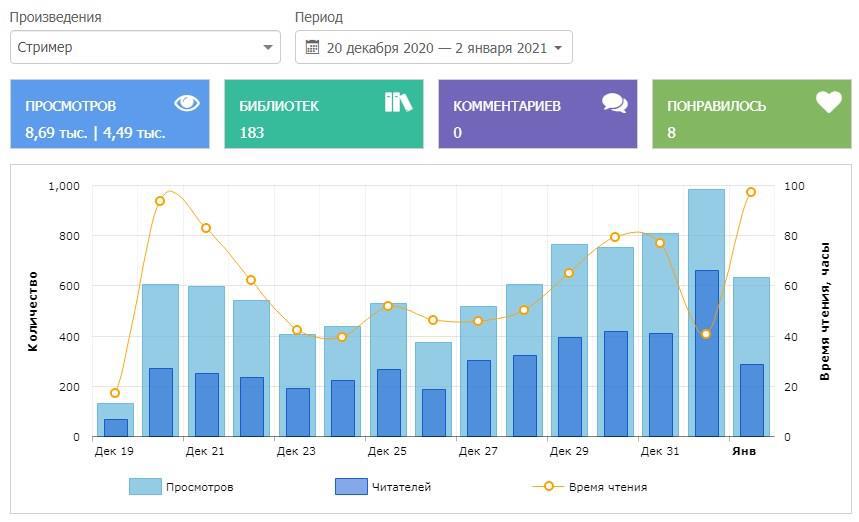Select the Просмотров statistics card
This screenshot has width=859, height=522.
[x=110, y=115]
